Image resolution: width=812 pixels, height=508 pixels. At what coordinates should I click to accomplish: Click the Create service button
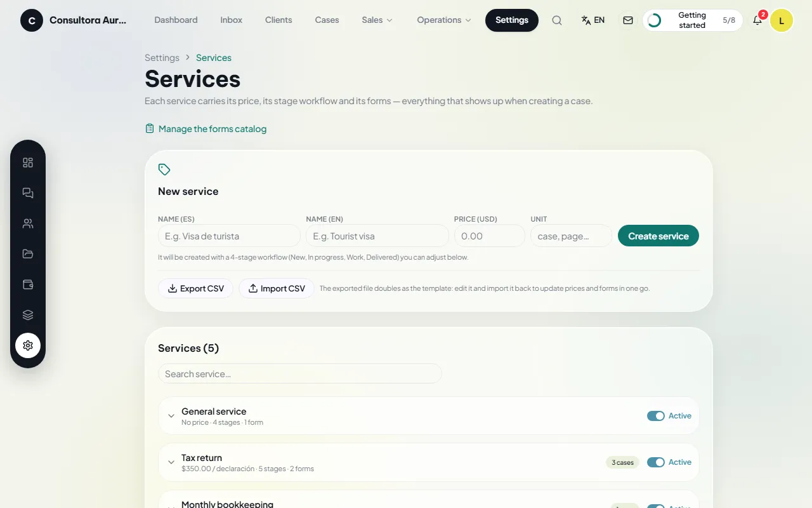pyautogui.click(x=658, y=236)
